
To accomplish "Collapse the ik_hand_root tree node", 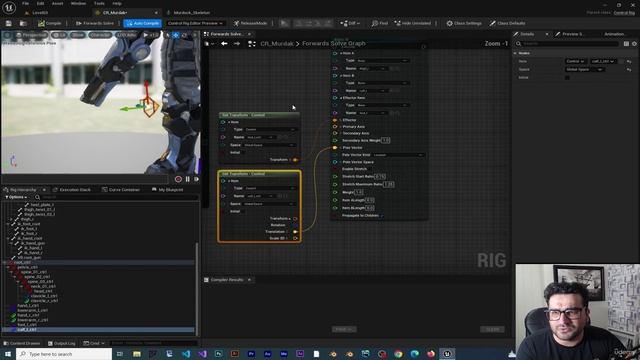I will (x=8, y=238).
